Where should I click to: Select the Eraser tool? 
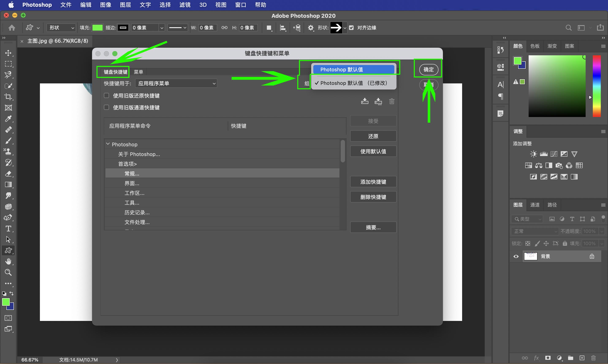(x=8, y=174)
